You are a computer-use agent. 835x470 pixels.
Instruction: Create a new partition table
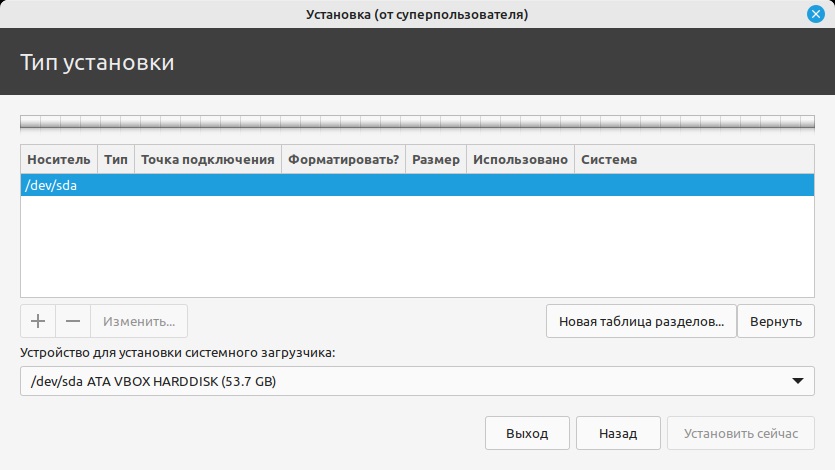(x=641, y=321)
